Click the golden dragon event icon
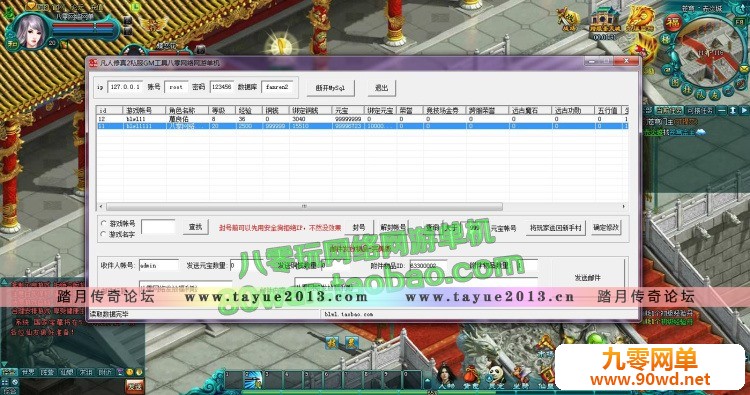This screenshot has height=395, width=750. (640, 19)
